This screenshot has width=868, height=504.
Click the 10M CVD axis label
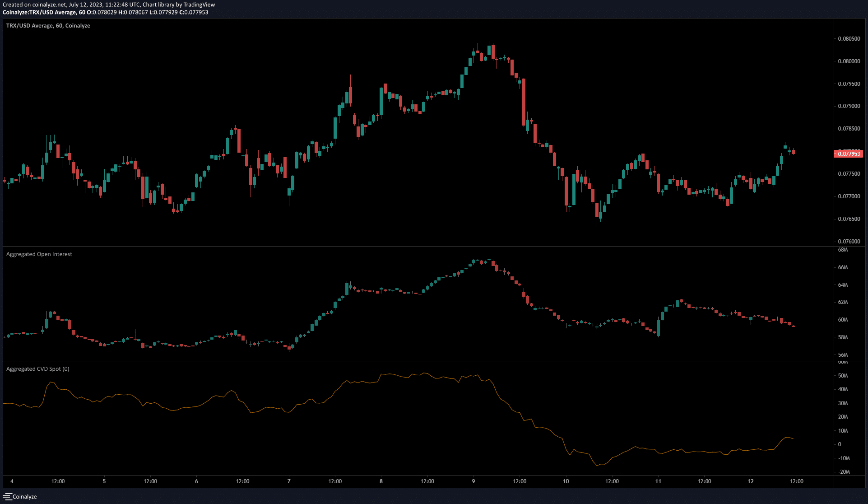(843, 431)
